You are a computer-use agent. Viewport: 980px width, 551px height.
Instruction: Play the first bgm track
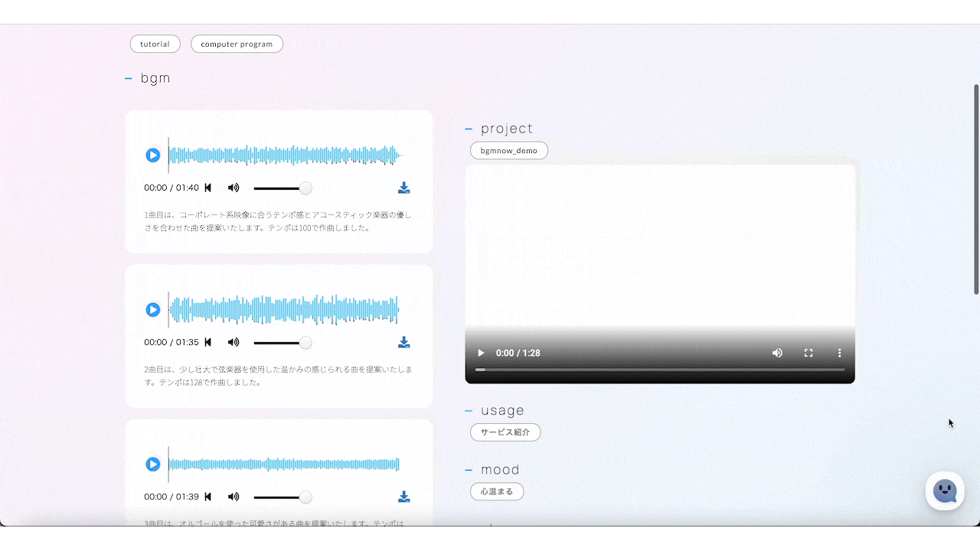[x=153, y=155]
